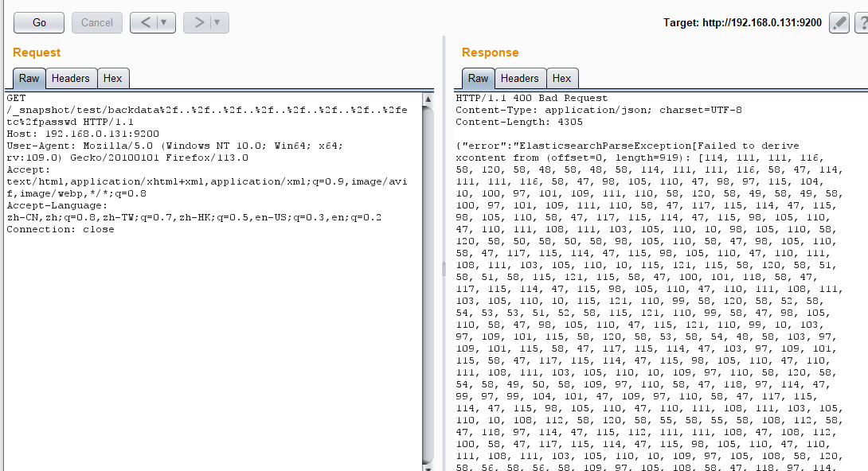The width and height of the screenshot is (868, 471).
Task: Go forward to next request in history
Action: (x=198, y=22)
